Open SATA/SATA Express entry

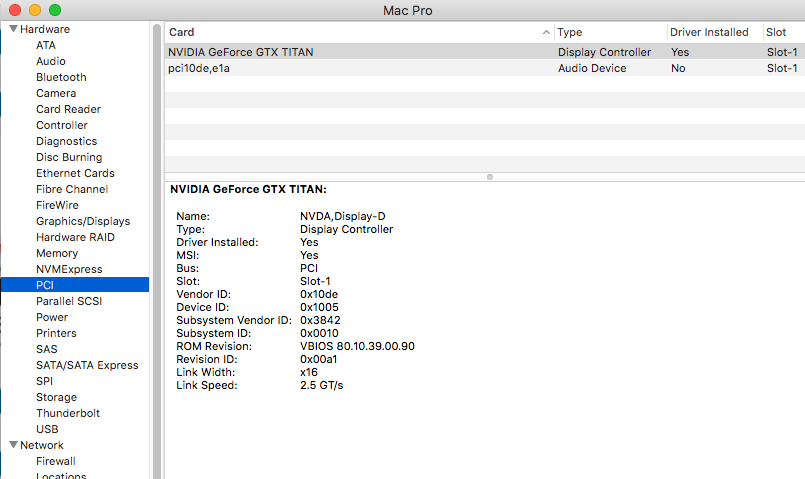point(87,365)
